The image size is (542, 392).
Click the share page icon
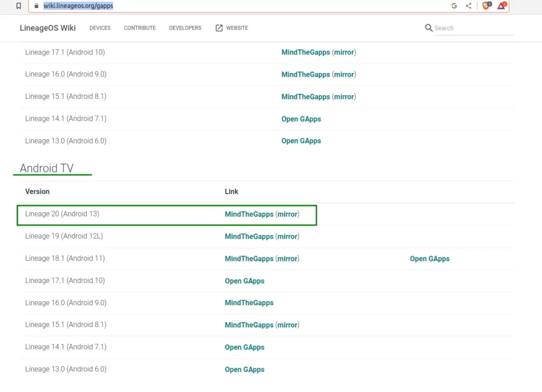point(468,6)
